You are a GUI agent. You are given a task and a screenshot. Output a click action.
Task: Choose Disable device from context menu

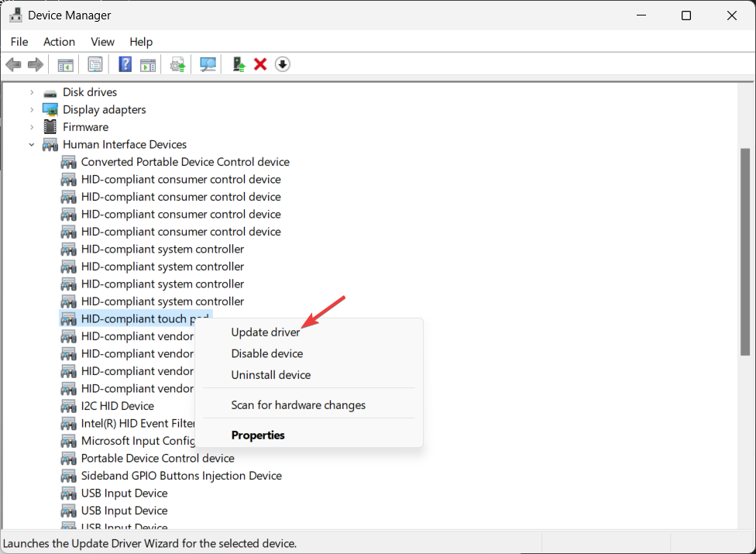point(309,353)
